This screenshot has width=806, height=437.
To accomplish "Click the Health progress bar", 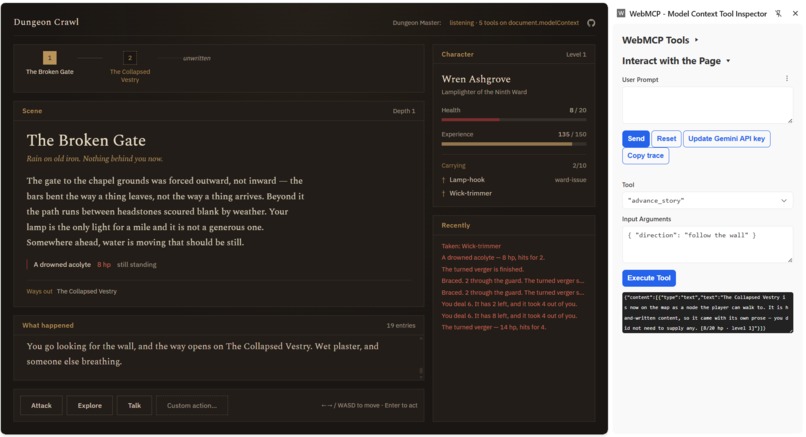I will pos(514,120).
